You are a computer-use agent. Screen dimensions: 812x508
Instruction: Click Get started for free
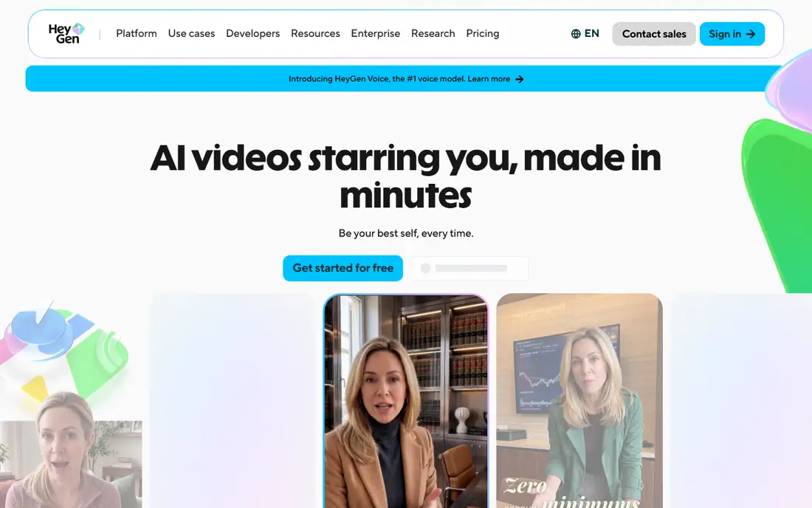(343, 268)
